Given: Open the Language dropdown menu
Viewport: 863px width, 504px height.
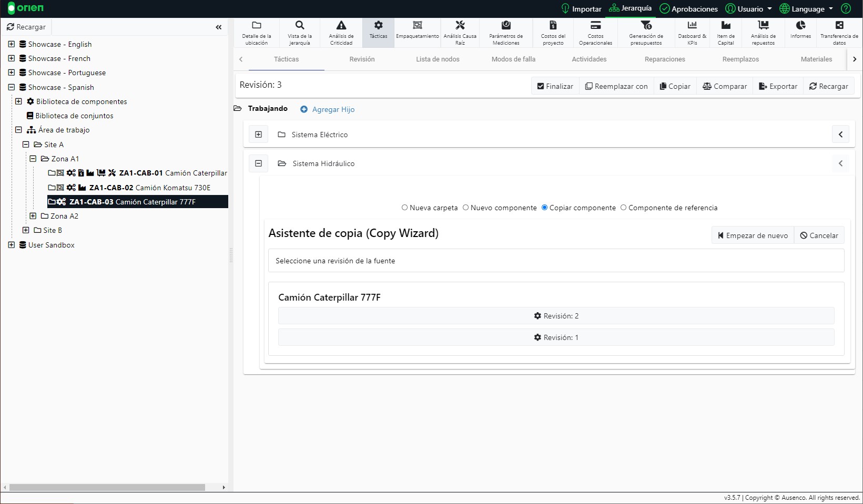Looking at the screenshot, I should pos(806,9).
